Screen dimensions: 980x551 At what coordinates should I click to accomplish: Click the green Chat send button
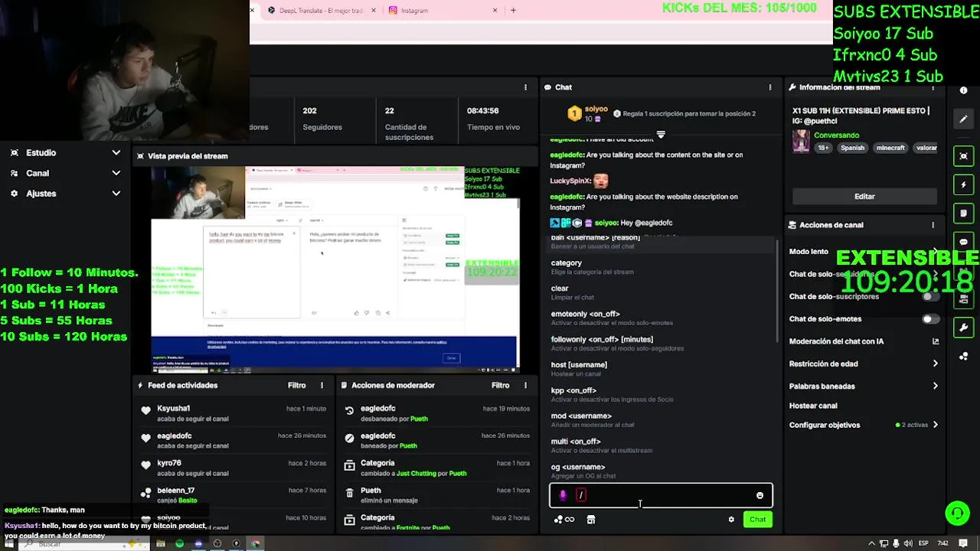[757, 520]
